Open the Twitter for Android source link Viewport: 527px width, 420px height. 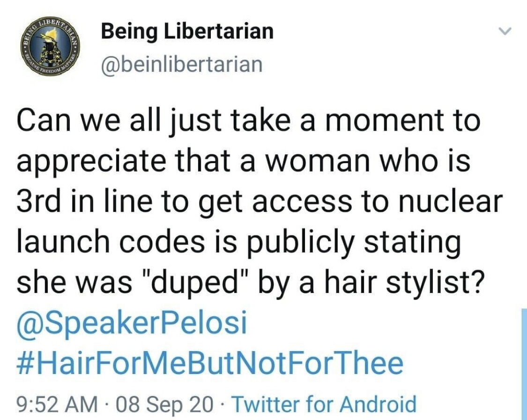tap(324, 403)
